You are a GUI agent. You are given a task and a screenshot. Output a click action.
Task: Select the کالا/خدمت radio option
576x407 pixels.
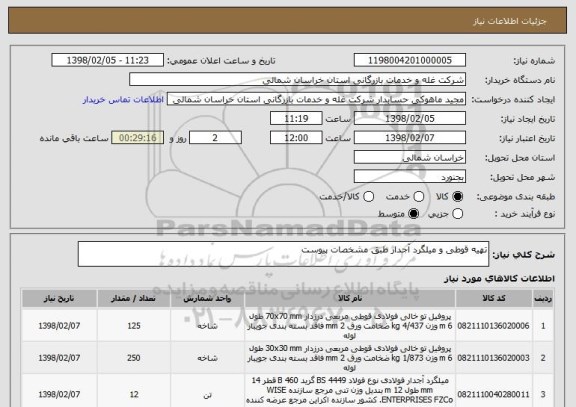(x=368, y=197)
